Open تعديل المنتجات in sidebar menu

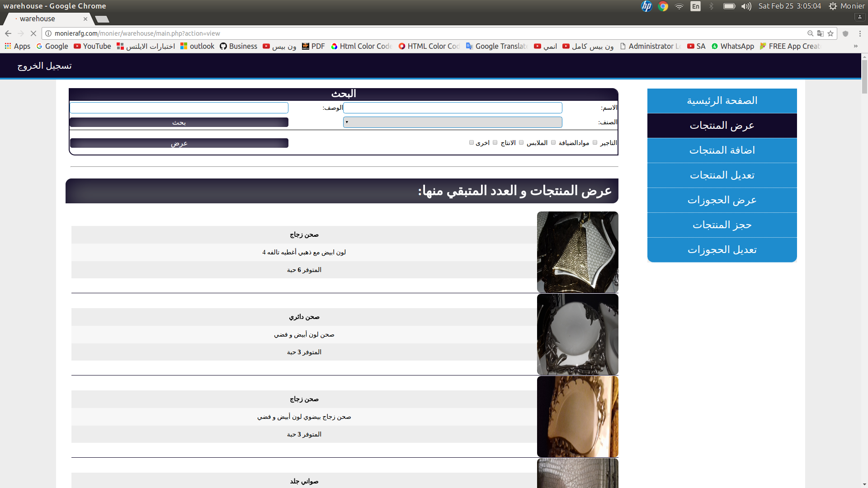tap(722, 175)
